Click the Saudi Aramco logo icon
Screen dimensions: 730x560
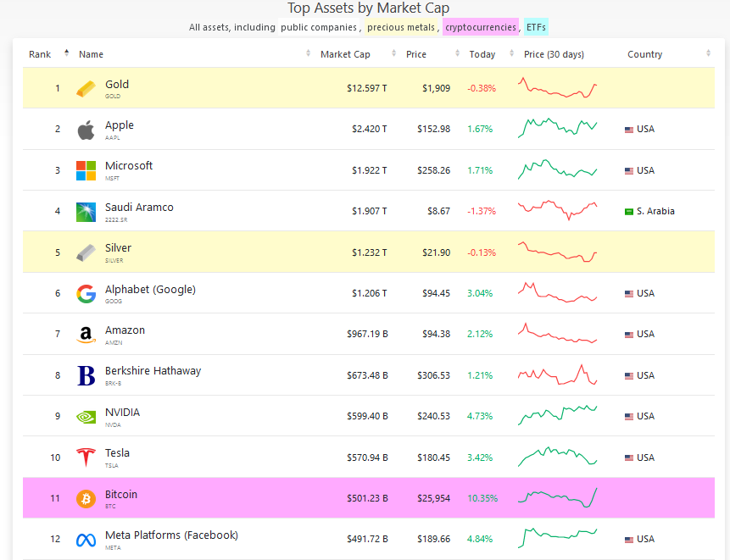[x=86, y=211]
